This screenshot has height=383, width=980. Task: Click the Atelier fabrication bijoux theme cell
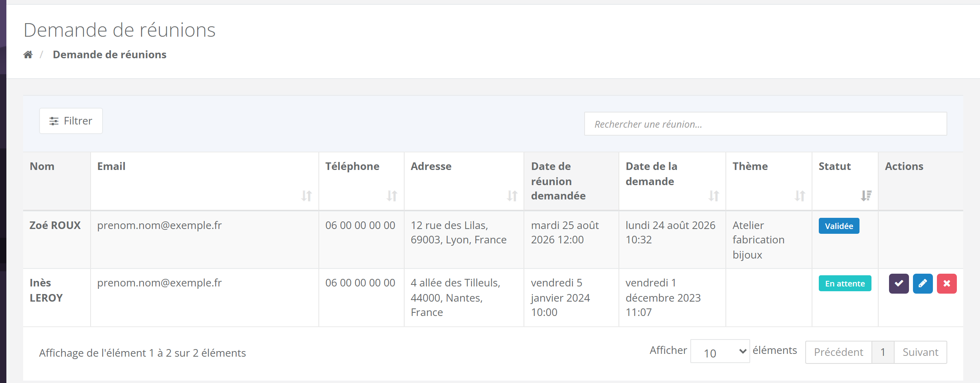[769, 240]
